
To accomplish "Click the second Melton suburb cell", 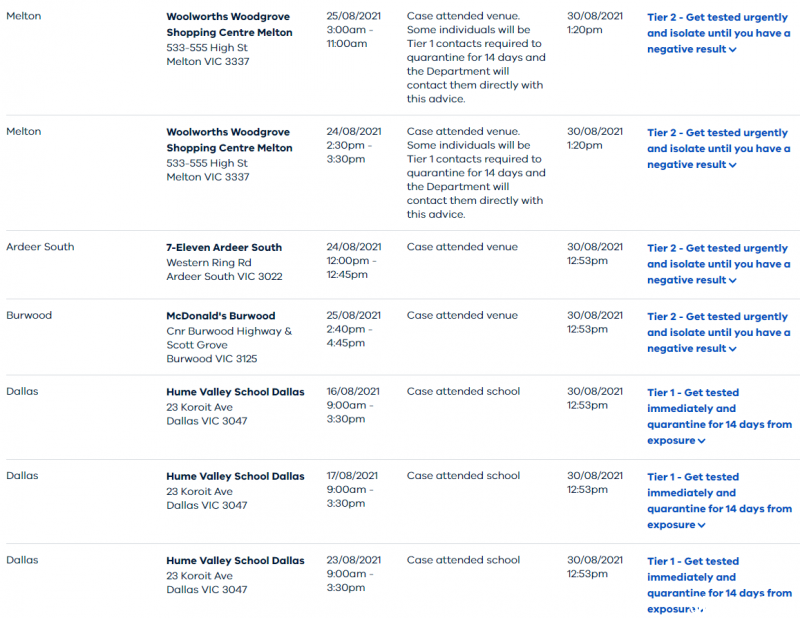I will coord(23,132).
